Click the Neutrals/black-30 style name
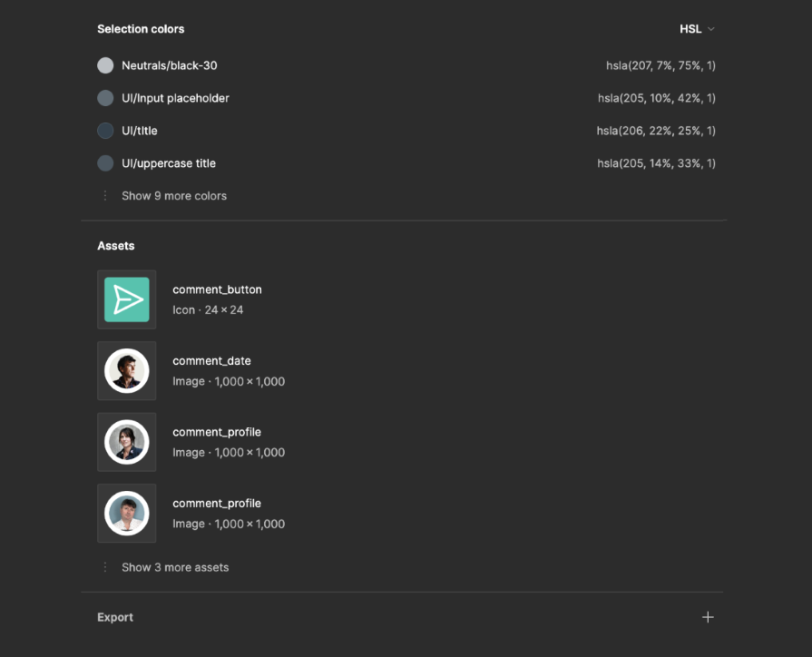This screenshot has height=657, width=812. [x=169, y=65]
